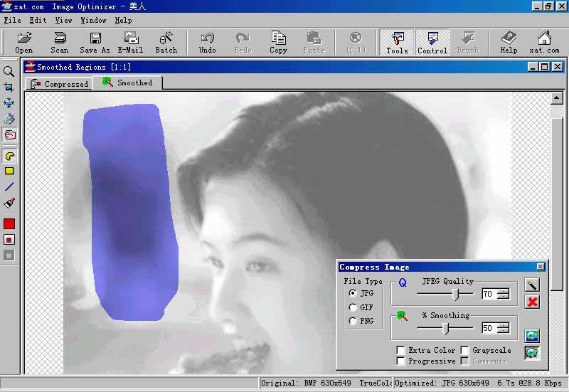The image size is (569, 392).
Task: Click the JPEG Quality slider handle
Action: click(x=456, y=294)
